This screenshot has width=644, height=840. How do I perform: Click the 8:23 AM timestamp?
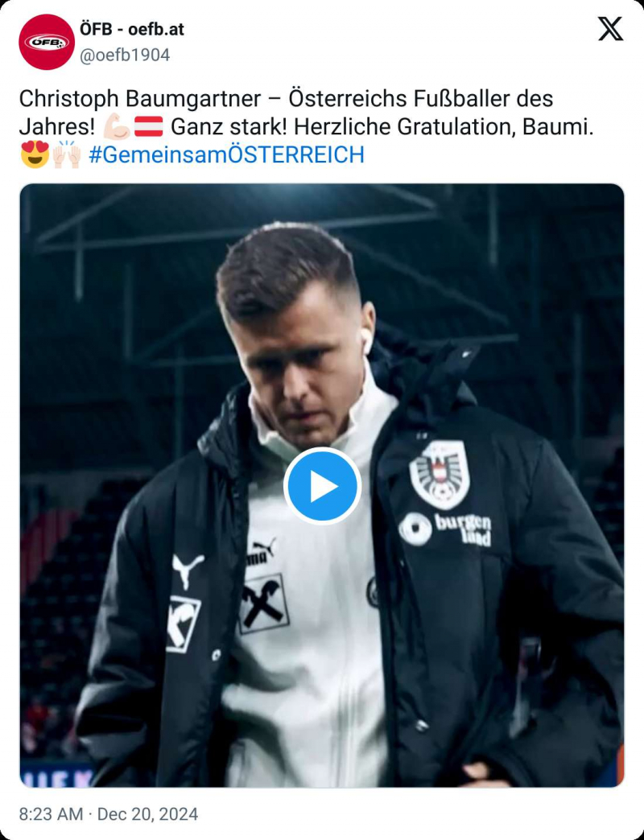[x=51, y=813]
